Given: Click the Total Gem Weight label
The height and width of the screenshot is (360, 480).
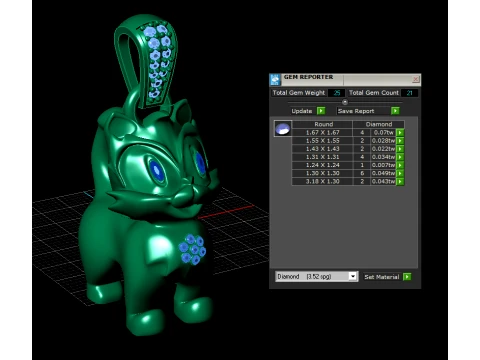Looking at the screenshot, I should point(299,93).
